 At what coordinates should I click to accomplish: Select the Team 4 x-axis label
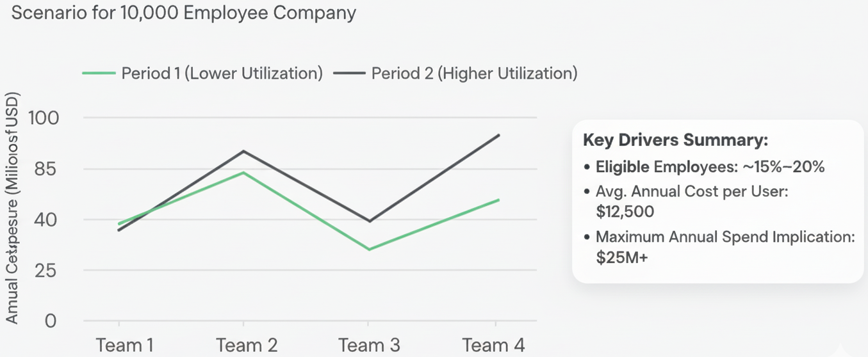pos(493,345)
